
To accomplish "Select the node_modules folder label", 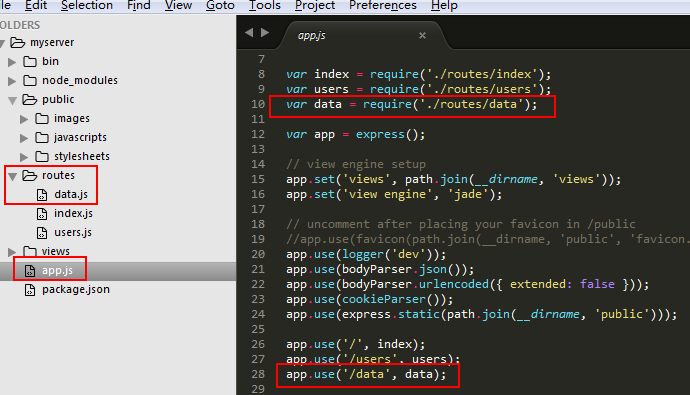I will 80,80.
